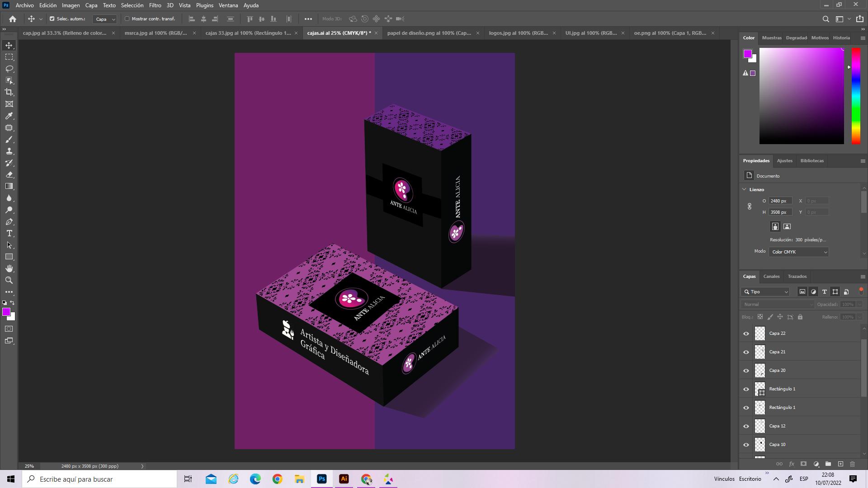Viewport: 868px width, 488px height.
Task: Select the Hand tool
Action: tap(9, 268)
